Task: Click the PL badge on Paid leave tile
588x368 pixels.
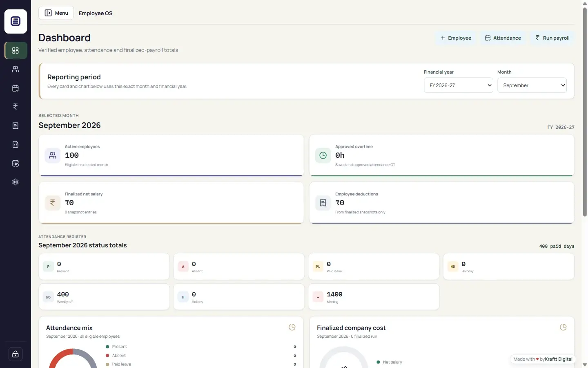Action: coord(318,267)
